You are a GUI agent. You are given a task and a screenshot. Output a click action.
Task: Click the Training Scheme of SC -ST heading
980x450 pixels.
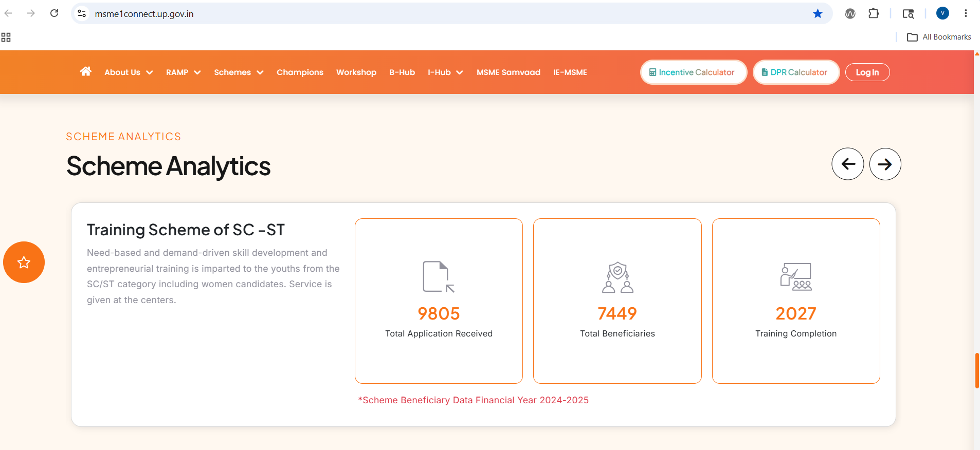pos(186,230)
